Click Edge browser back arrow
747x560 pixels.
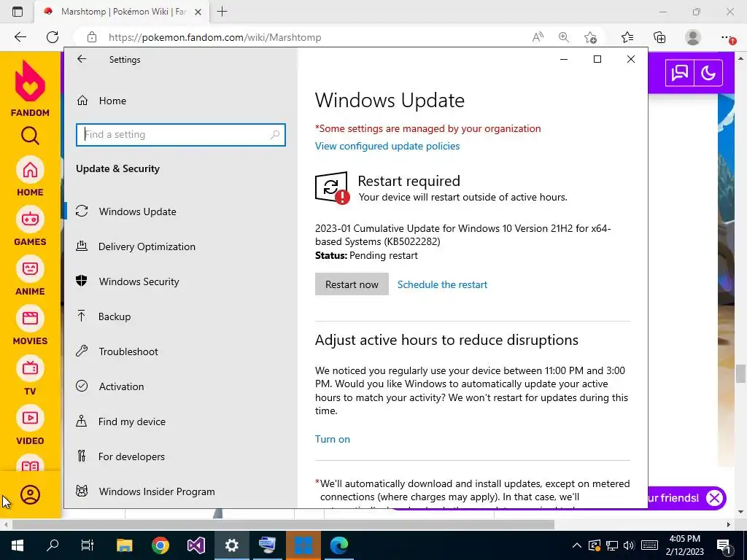pos(20,37)
